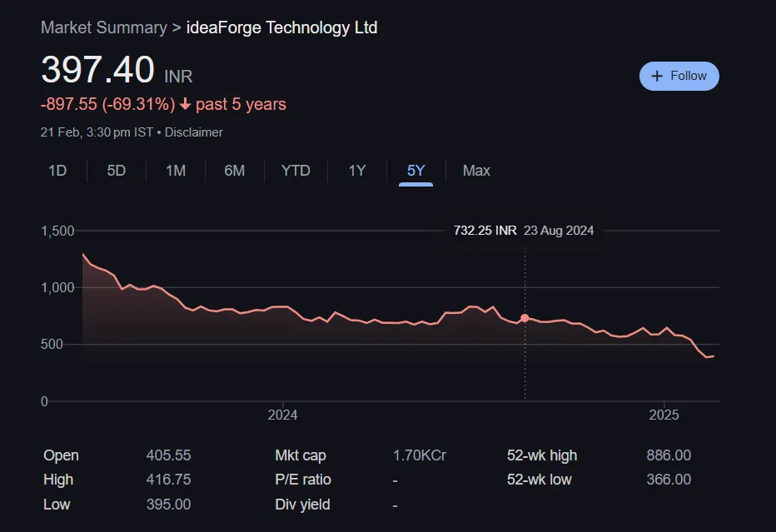Click the Div yield label
Screen dimensions: 776x532
click(x=302, y=505)
